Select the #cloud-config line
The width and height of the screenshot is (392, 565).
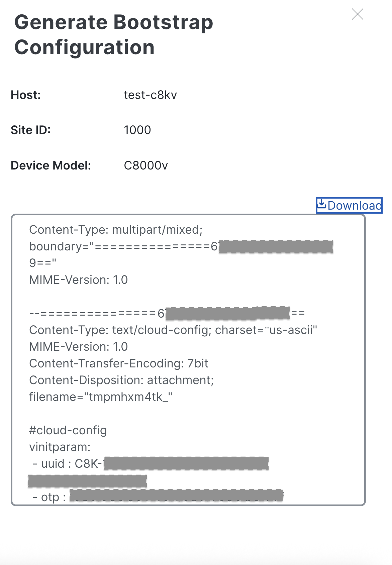68,430
